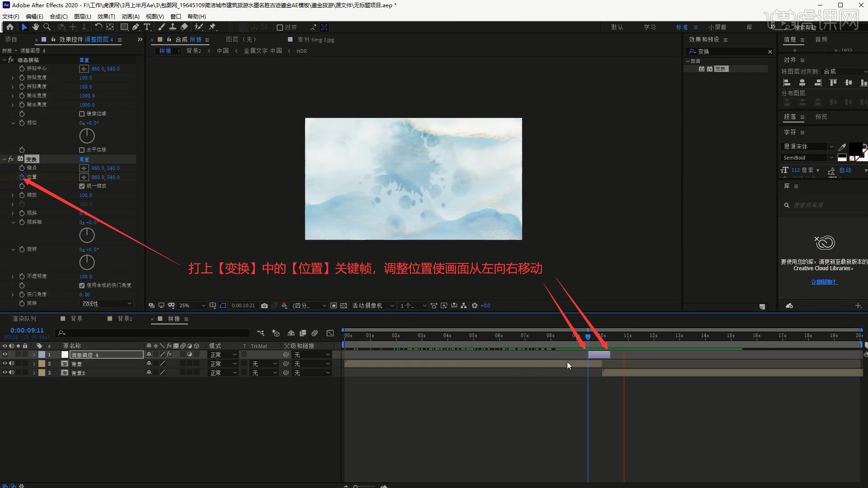Click the Home icon in toolbar
The image size is (868, 488).
tap(10, 27)
